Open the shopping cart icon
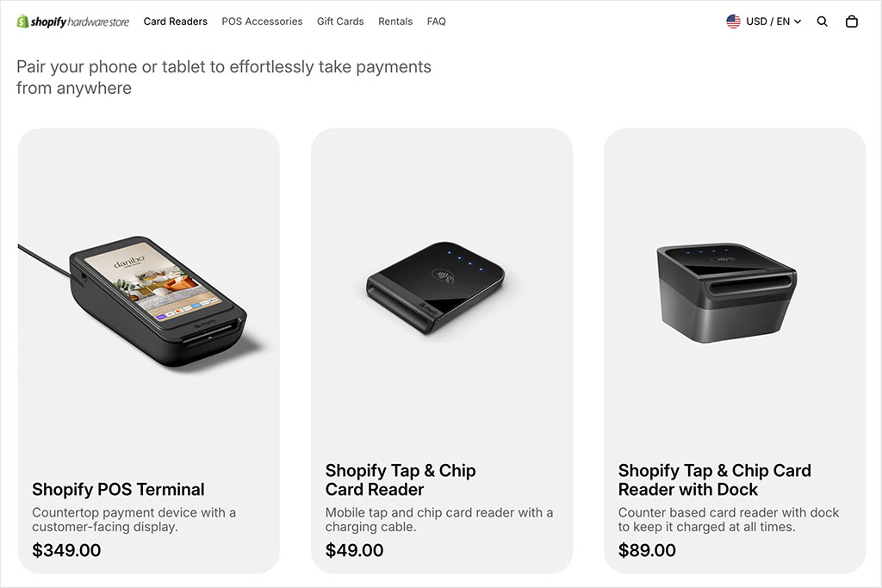The width and height of the screenshot is (882, 588). pyautogui.click(x=852, y=21)
